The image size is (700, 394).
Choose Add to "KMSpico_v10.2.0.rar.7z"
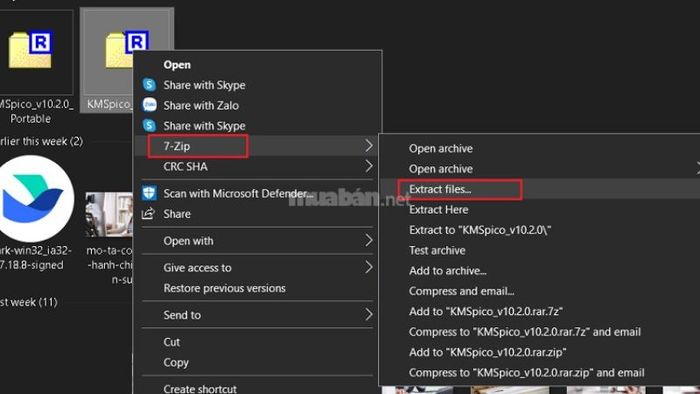coord(540,311)
